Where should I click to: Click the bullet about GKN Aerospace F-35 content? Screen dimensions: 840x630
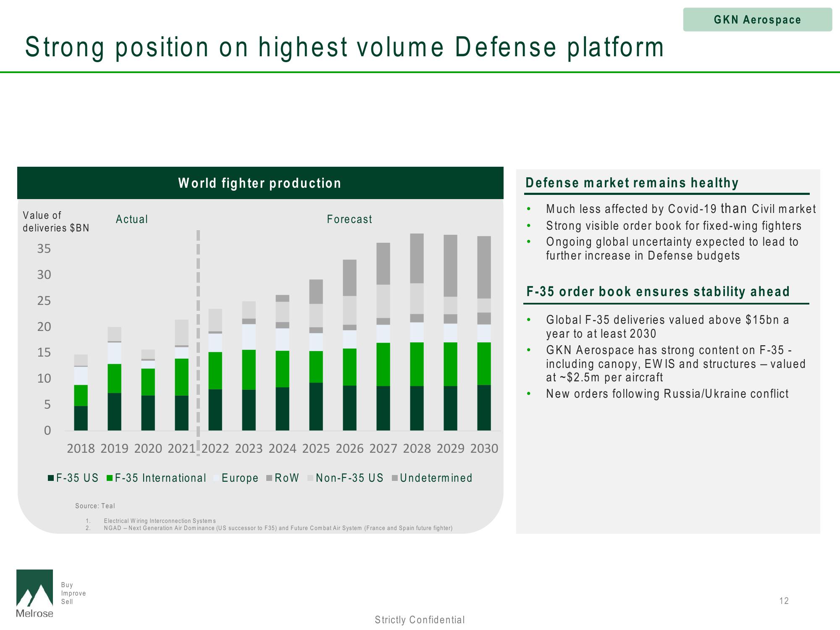pyautogui.click(x=676, y=364)
